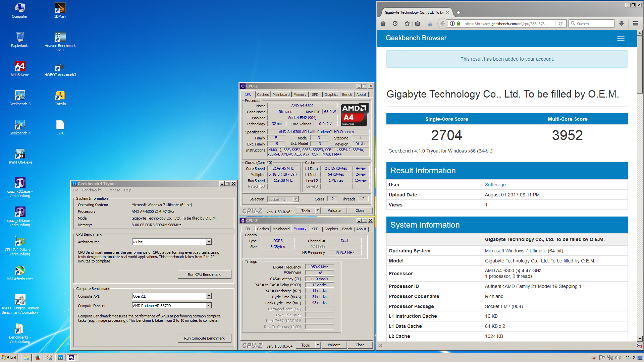Open the Compute Device dropdown
This screenshot has width=644, height=362.
209,305
